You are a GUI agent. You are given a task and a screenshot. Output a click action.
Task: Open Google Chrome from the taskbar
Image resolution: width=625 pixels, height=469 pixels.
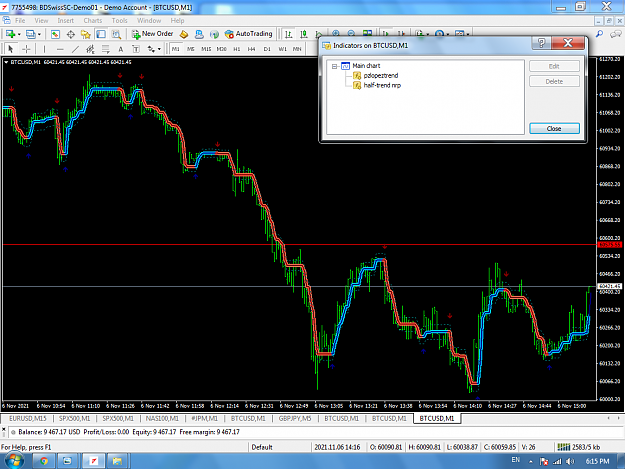tap(44, 461)
